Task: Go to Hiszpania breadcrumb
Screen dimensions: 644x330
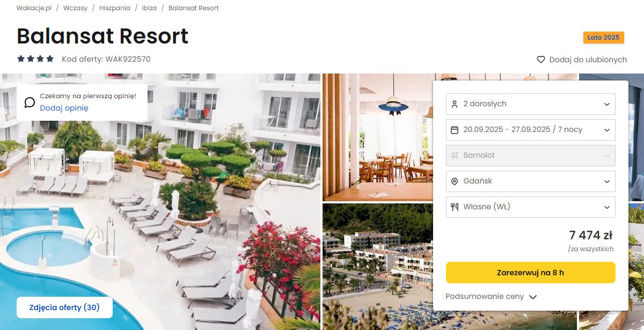Action: (x=115, y=8)
